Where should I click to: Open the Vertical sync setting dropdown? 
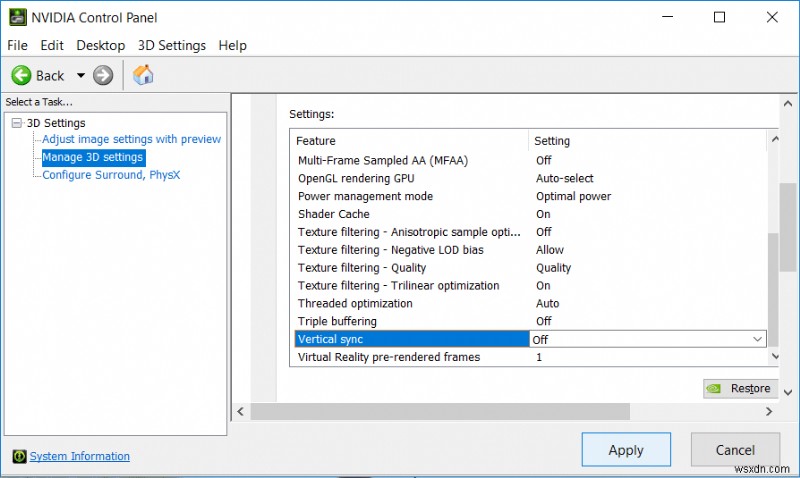[757, 339]
